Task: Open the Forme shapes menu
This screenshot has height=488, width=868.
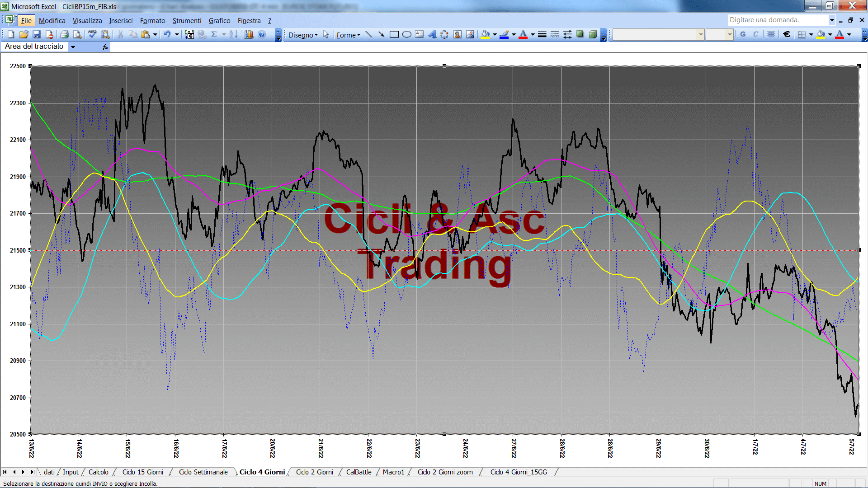Action: point(348,35)
